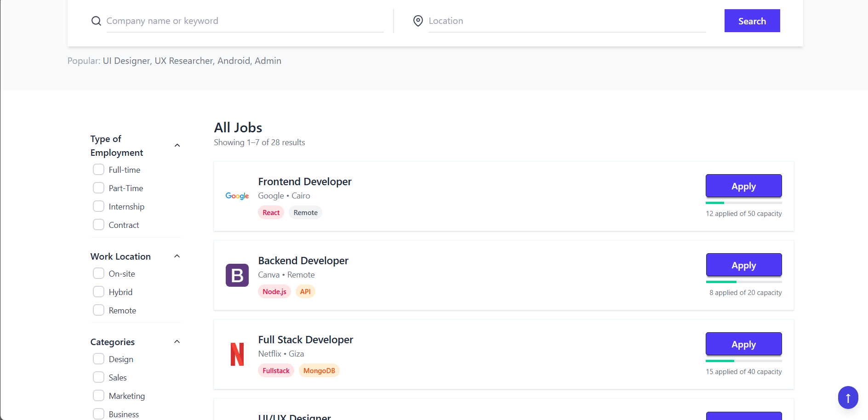Viewport: 868px width, 420px height.
Task: Apply to the Frontend Developer job
Action: [743, 186]
